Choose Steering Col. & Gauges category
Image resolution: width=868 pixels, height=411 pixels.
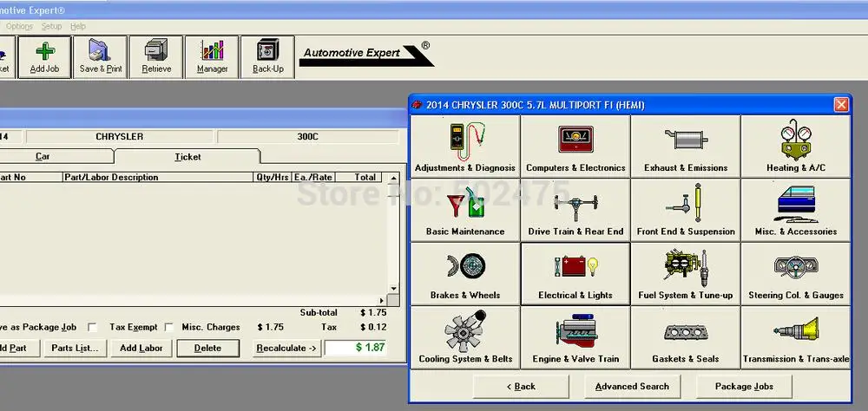pos(795,274)
